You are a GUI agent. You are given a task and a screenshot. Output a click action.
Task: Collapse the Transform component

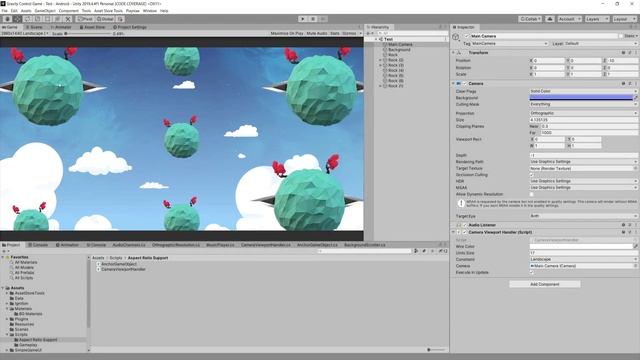[453, 53]
